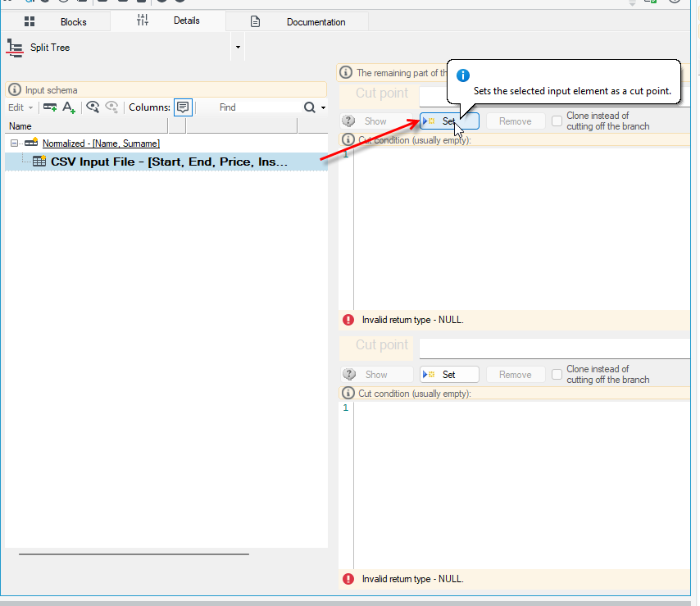The height and width of the screenshot is (606, 700).
Task: Open the Details tab
Action: point(168,21)
